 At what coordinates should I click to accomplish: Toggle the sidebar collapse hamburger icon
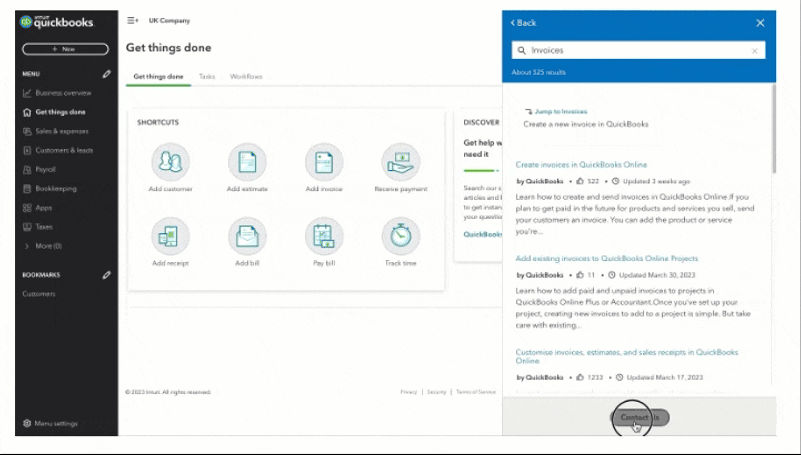point(132,20)
